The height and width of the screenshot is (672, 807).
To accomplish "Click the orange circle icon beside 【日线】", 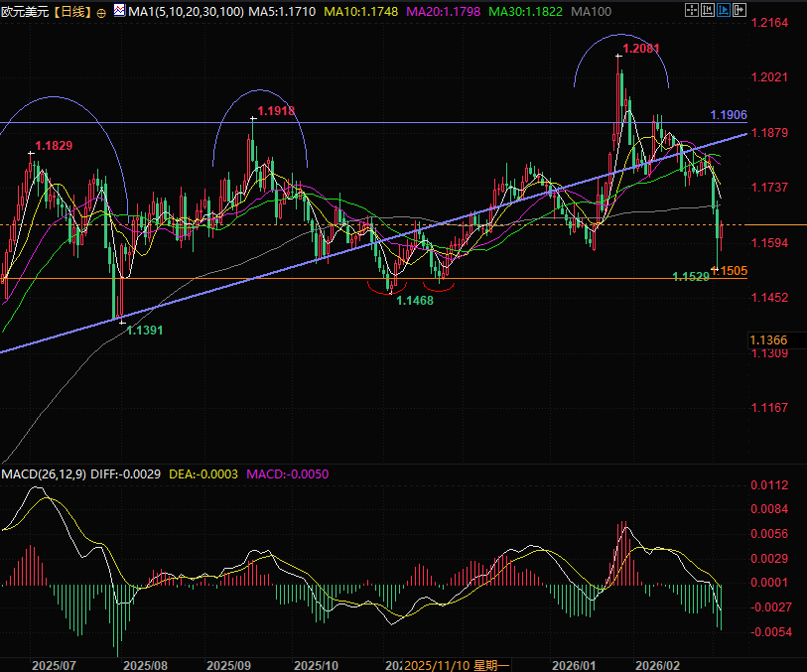I will click(x=100, y=13).
